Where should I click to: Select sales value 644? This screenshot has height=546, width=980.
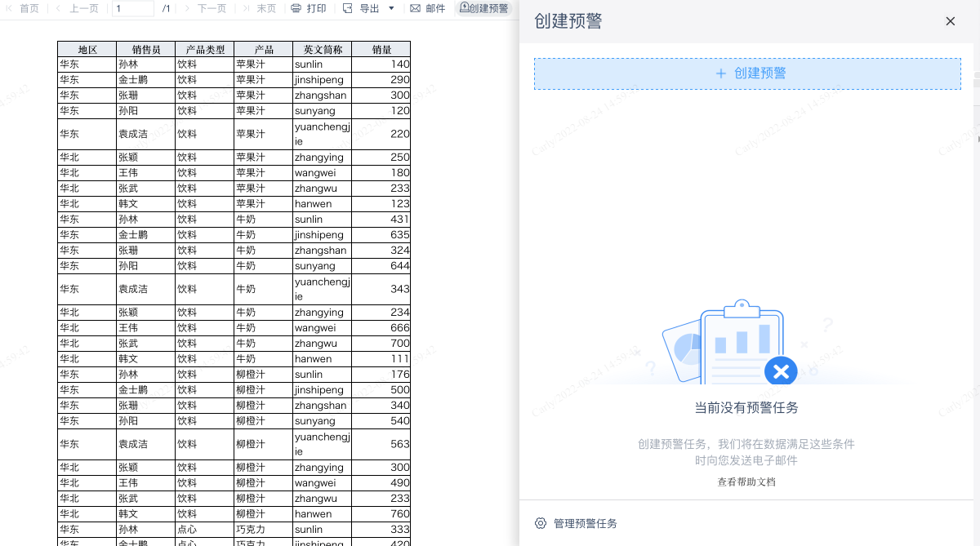tap(381, 266)
